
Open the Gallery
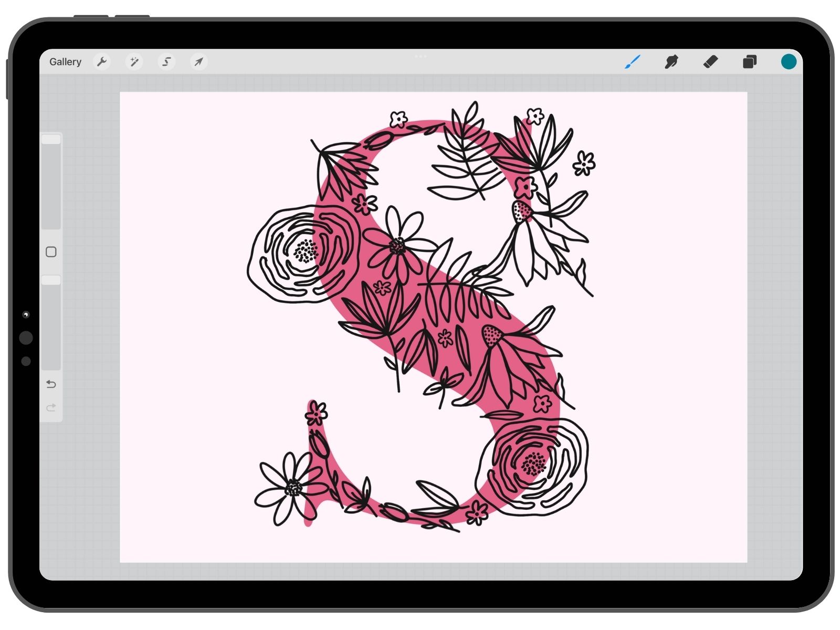pos(65,62)
